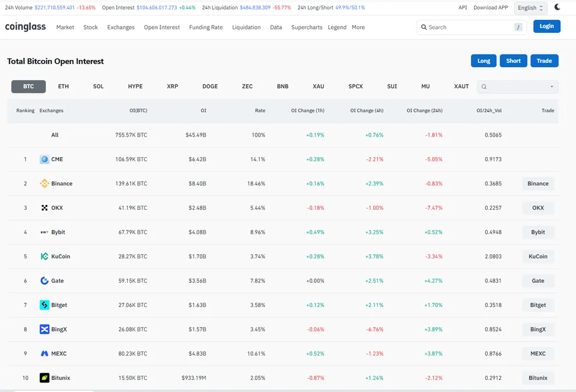
Task: Open the Stock menu
Action: [91, 27]
